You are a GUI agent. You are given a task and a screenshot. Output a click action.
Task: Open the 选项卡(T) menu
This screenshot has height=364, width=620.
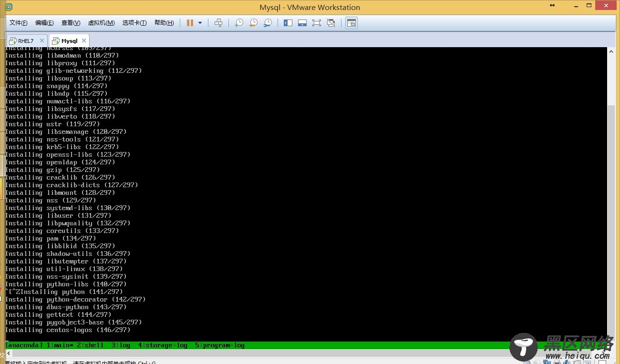click(134, 23)
